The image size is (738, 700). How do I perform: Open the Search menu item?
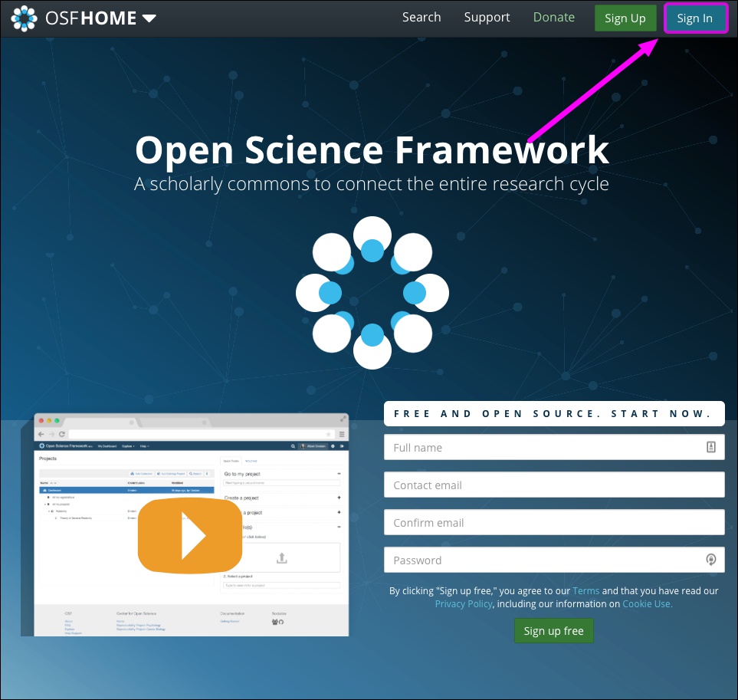point(421,18)
